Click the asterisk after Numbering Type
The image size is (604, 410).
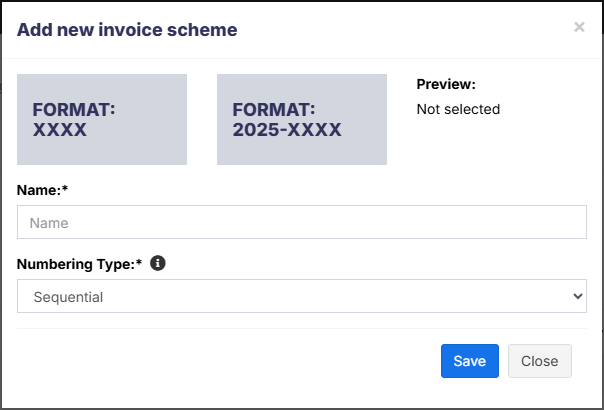139,263
